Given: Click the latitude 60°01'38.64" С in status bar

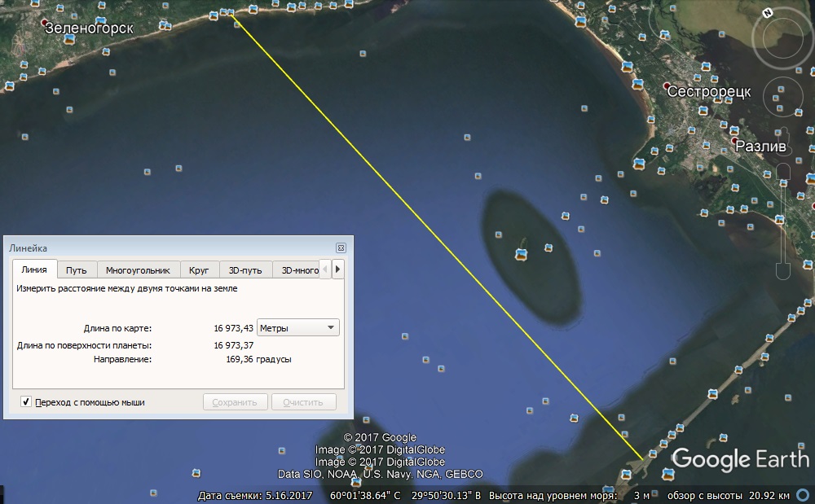Looking at the screenshot, I should pyautogui.click(x=365, y=496).
